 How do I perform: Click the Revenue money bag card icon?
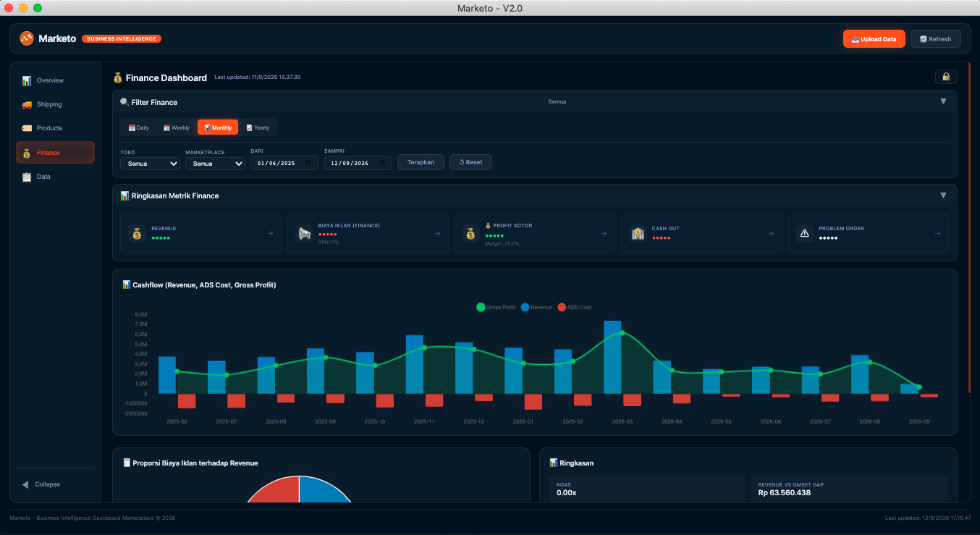point(138,233)
